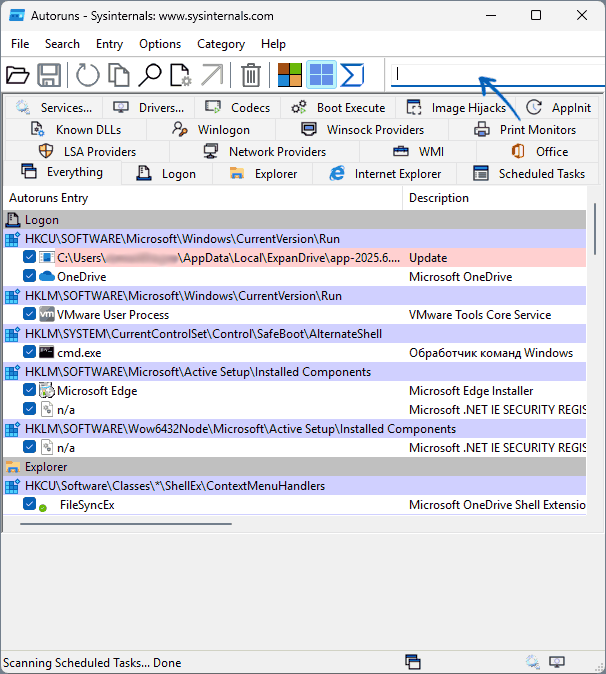This screenshot has width=606, height=674.
Task: Select the HKCU ContextMenuHandlers registry key row
Action: (295, 486)
